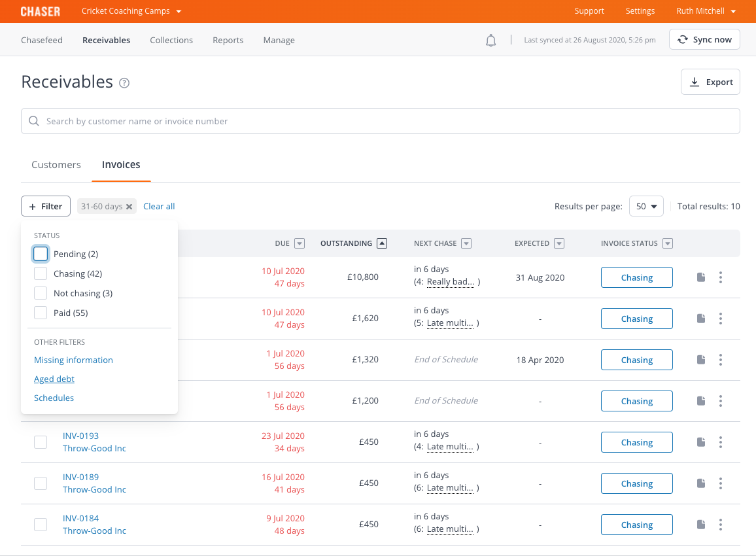The height and width of the screenshot is (556, 756).
Task: Open document icon for £10,800 invoice
Action: (x=701, y=277)
